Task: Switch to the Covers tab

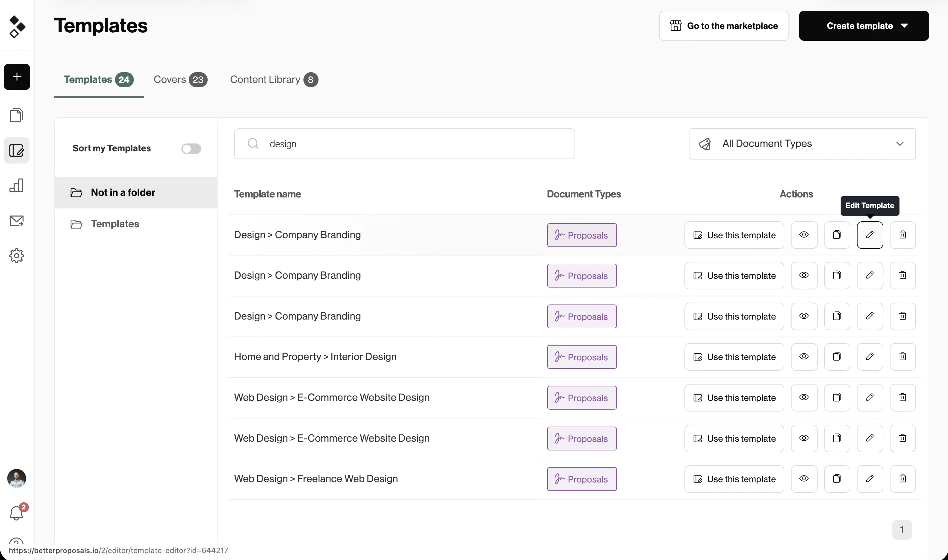Action: [181, 80]
